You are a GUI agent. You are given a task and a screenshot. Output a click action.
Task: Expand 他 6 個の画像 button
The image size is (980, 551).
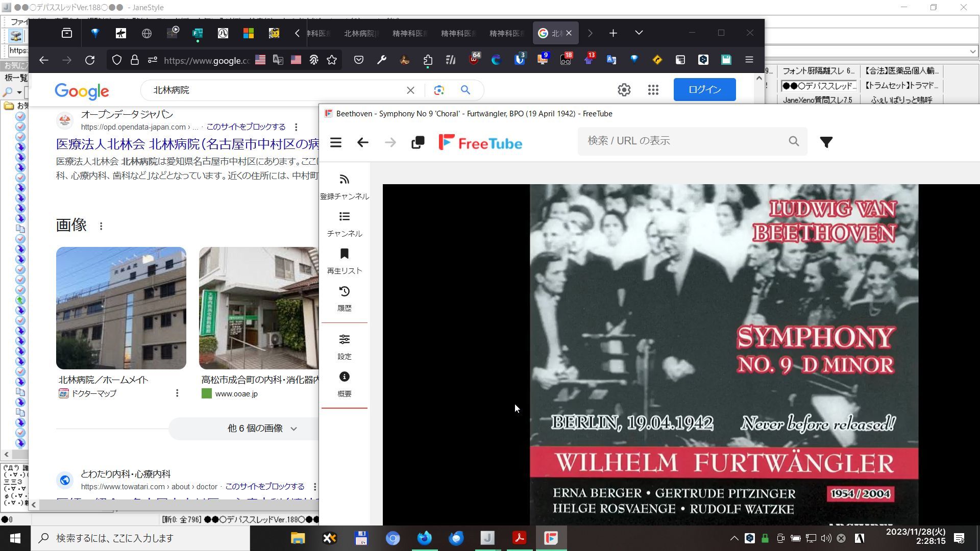tap(245, 429)
